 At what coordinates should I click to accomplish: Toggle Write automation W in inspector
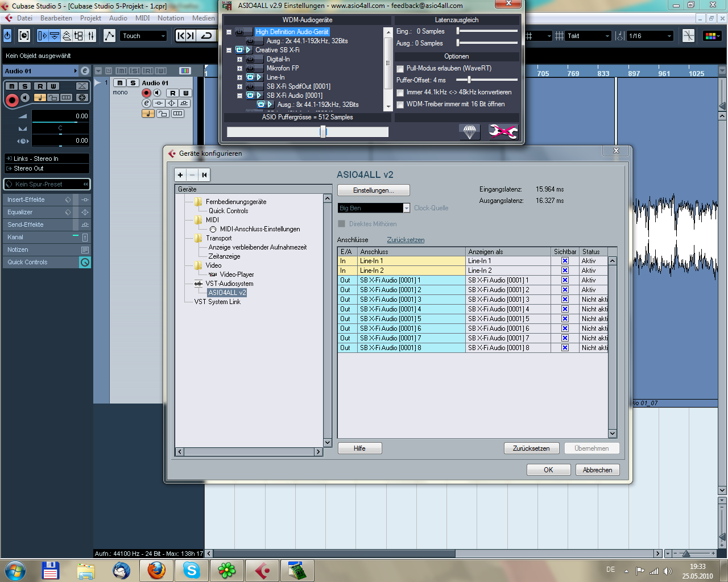(x=53, y=86)
